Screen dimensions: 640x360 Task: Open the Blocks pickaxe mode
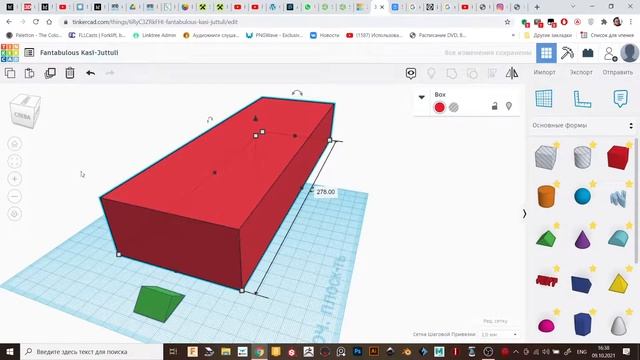(x=567, y=53)
